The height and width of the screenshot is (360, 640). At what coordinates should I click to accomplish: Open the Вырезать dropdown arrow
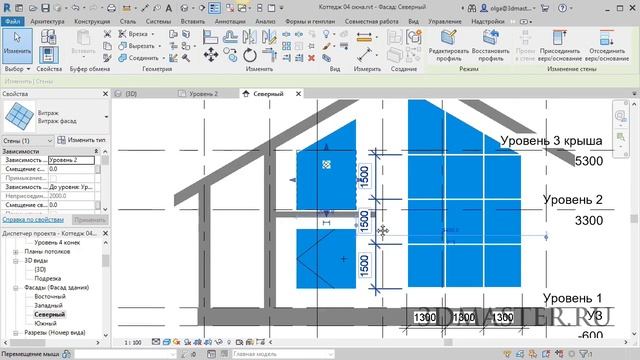[160, 46]
